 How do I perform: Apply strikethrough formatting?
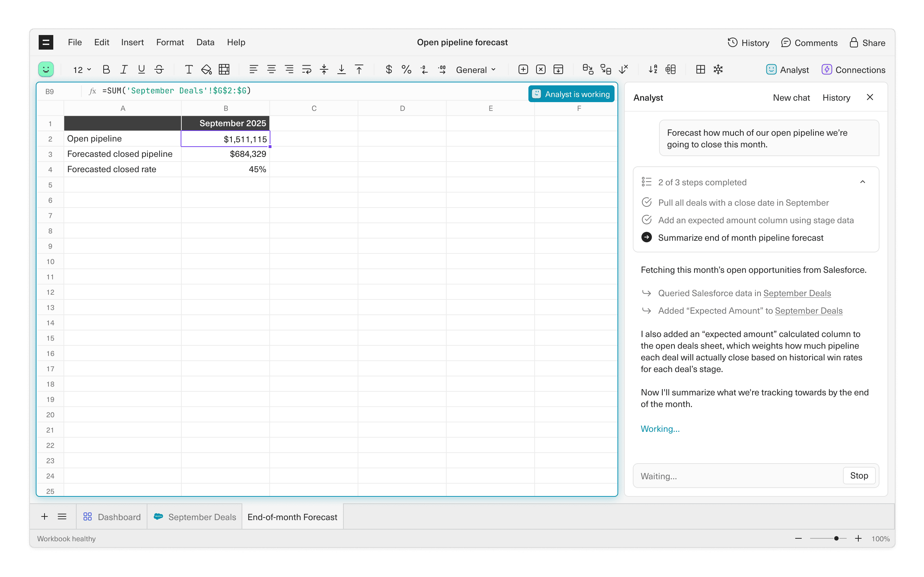tap(159, 69)
